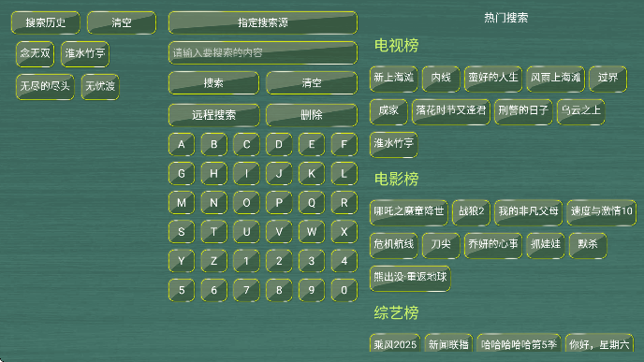Image resolution: width=644 pixels, height=362 pixels.
Task: Choose 新闻联播 from the variety ranking
Action: (448, 343)
